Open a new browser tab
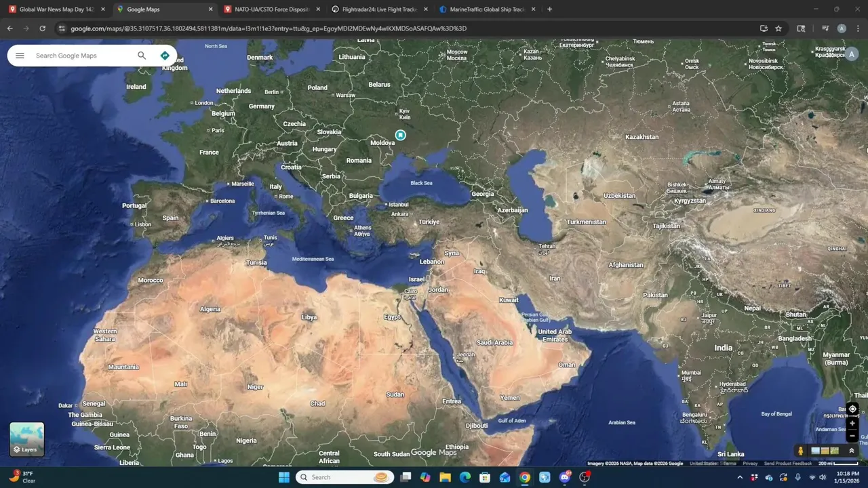 549,9
